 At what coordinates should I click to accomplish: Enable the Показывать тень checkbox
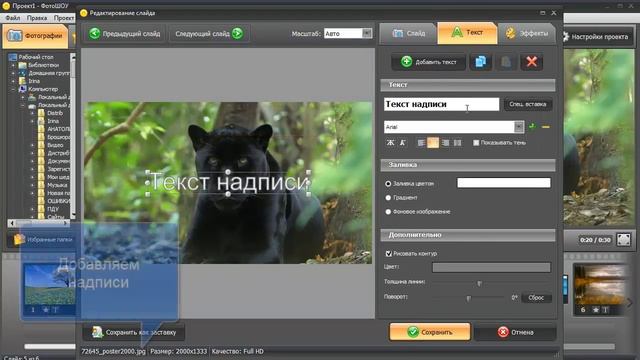pos(476,142)
